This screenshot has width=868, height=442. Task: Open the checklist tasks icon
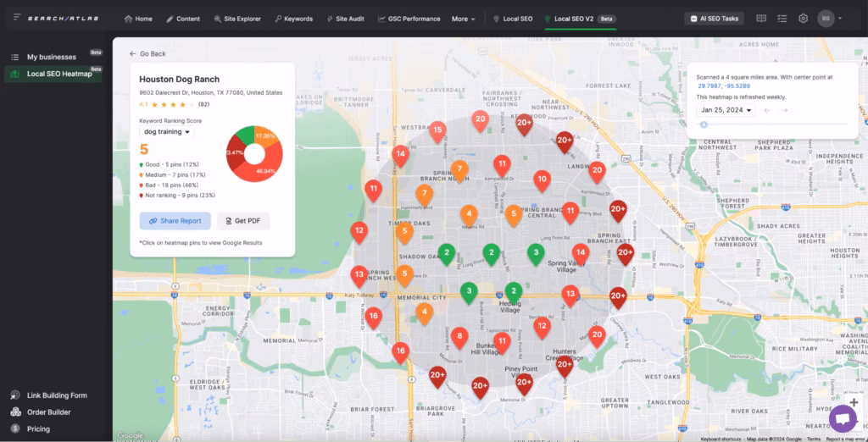[x=782, y=19]
